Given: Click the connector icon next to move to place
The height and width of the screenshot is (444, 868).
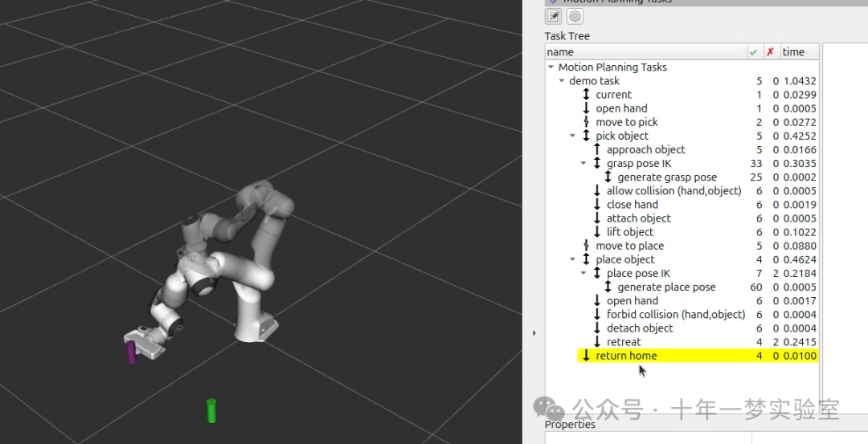Looking at the screenshot, I should tap(586, 246).
